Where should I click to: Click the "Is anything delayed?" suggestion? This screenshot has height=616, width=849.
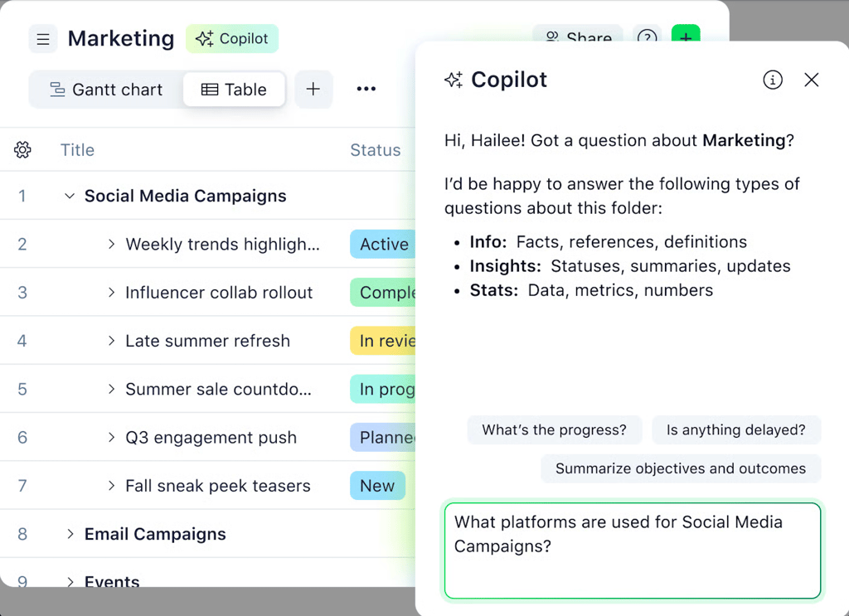click(x=736, y=429)
